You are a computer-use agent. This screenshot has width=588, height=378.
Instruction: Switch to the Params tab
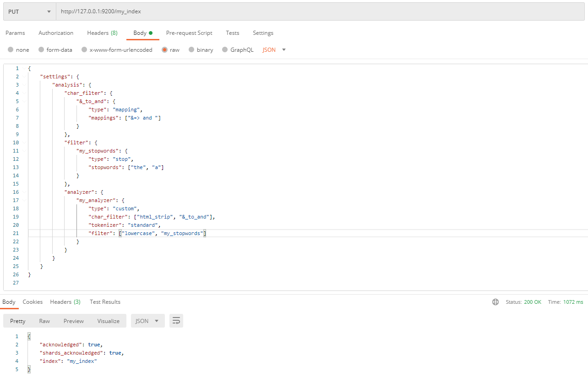tap(15, 33)
